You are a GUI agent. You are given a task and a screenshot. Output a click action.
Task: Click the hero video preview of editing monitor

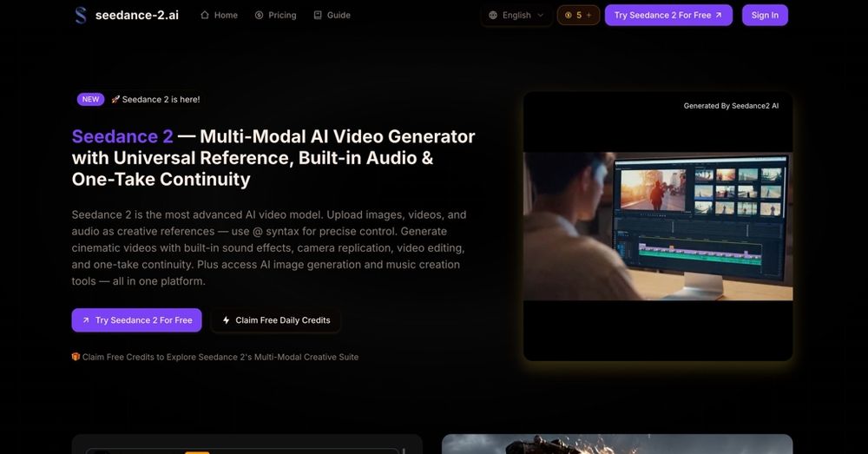[x=658, y=227]
